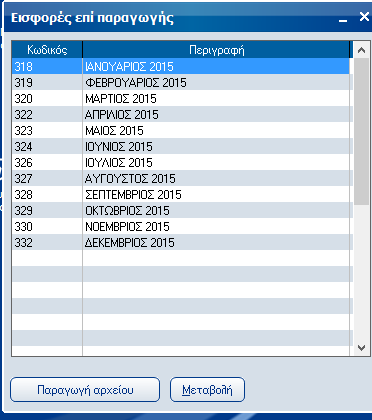Select the ΟΚΤΩΒΡΙΟΣ 2015 row
The width and height of the screenshot is (372, 420).
pyautogui.click(x=182, y=211)
